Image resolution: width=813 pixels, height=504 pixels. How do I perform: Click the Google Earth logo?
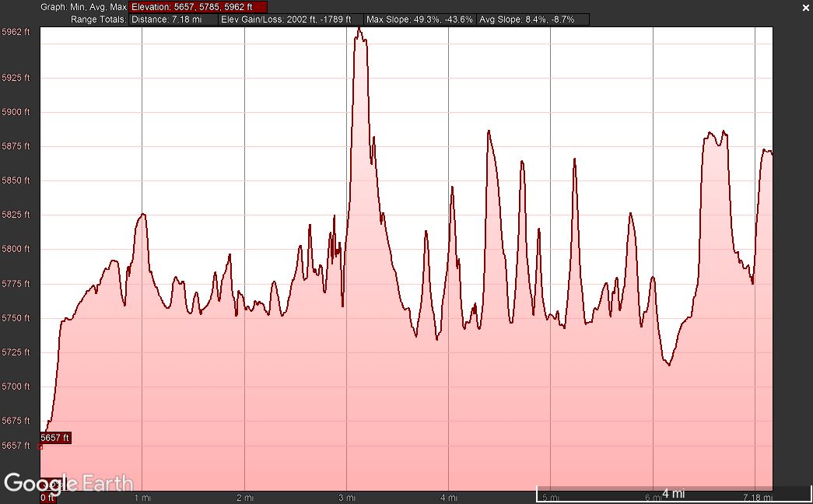coord(68,483)
